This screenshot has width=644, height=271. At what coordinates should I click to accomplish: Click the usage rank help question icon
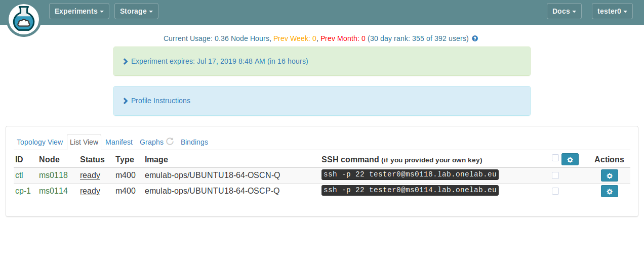click(x=475, y=38)
